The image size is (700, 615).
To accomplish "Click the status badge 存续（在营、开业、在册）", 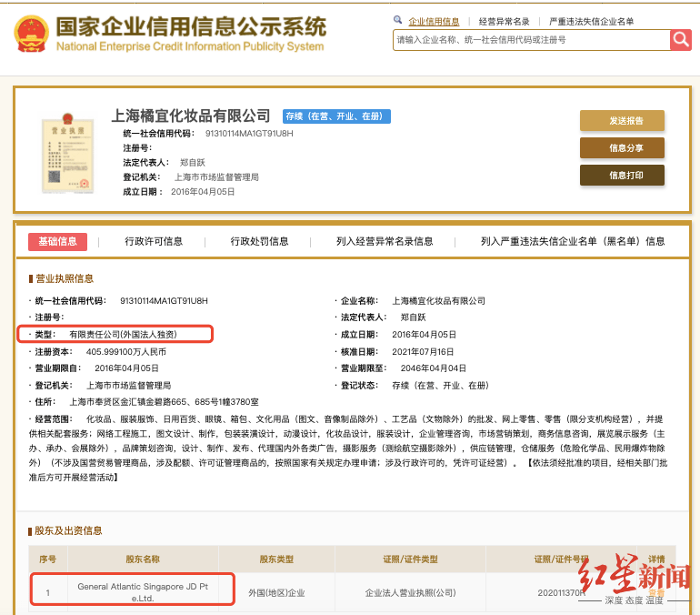I will pos(336,116).
